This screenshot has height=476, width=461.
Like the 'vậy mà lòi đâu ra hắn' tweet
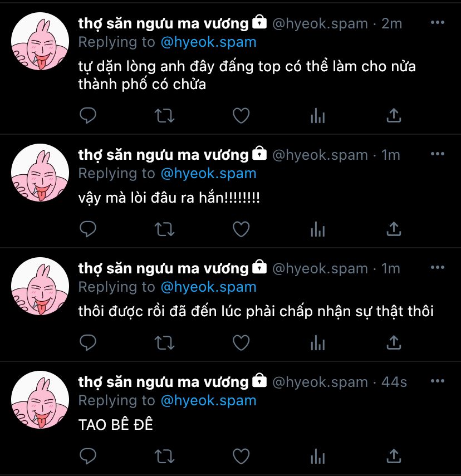tap(241, 229)
